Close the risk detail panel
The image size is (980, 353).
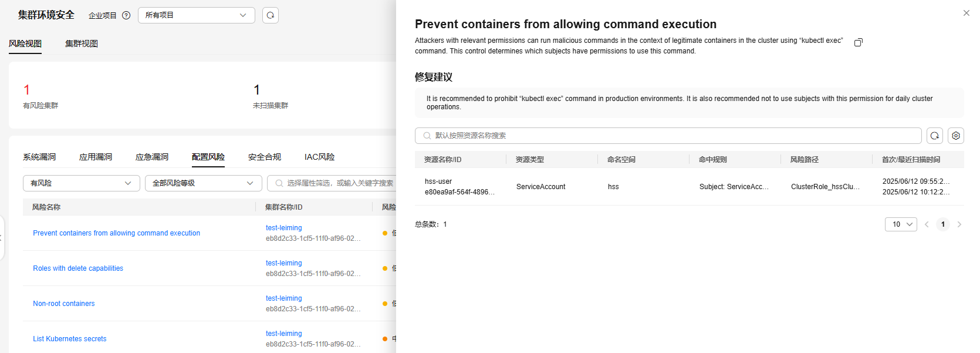tap(967, 13)
